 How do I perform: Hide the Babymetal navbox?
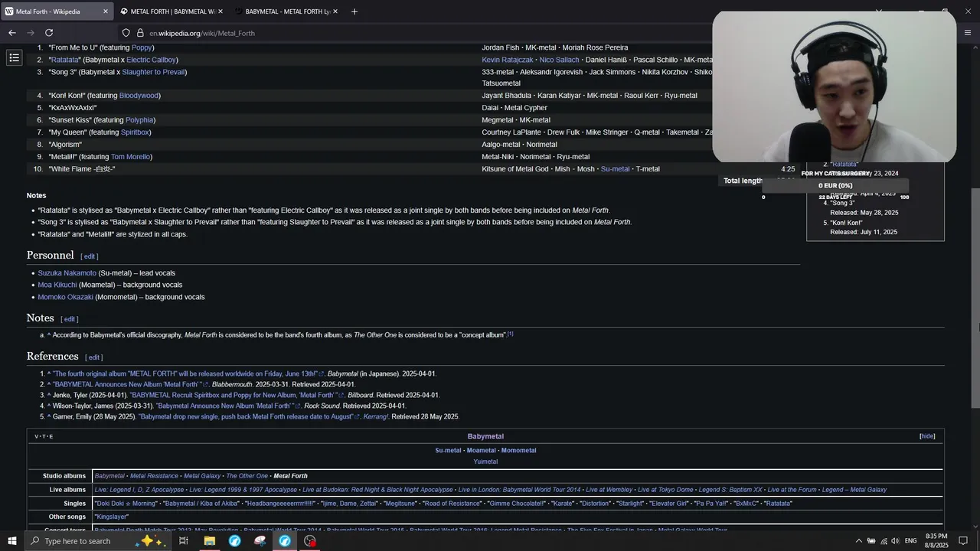tap(927, 436)
